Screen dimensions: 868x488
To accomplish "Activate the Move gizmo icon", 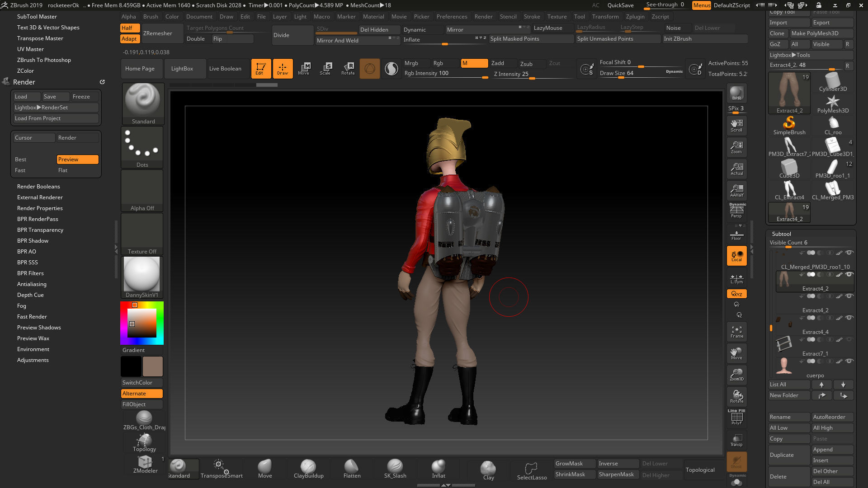I will coord(304,69).
